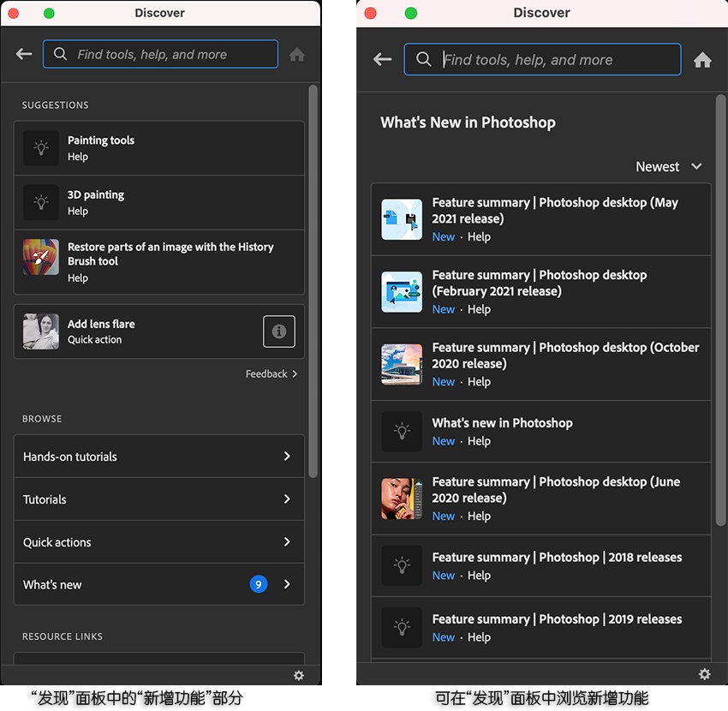The height and width of the screenshot is (711, 728).
Task: Open June 2020 release feature summary
Action: click(541, 499)
